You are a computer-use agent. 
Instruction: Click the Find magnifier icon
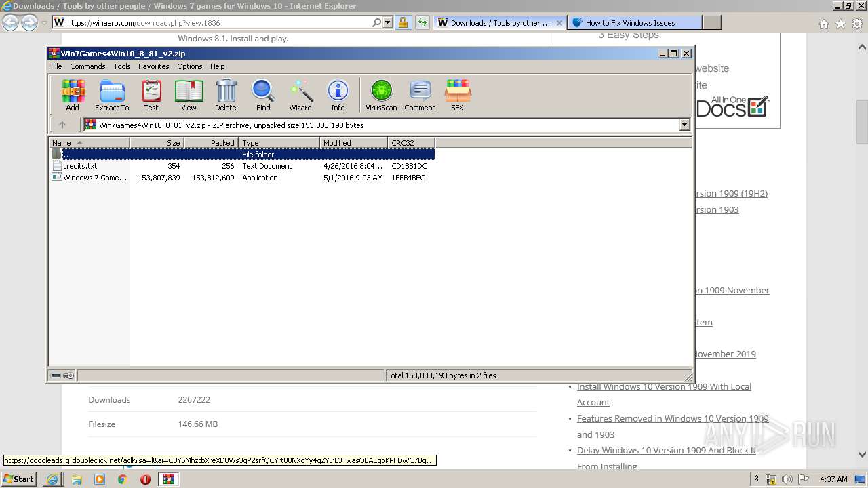[x=263, y=95]
